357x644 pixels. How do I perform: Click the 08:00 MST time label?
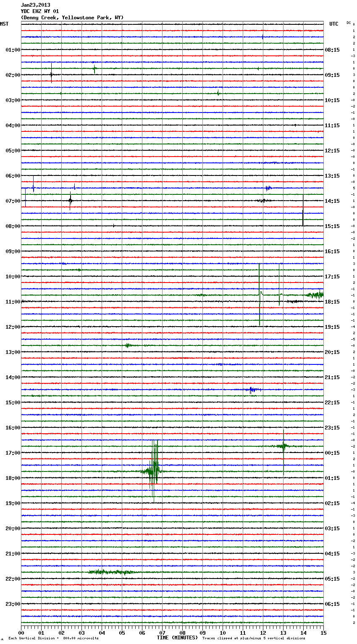pyautogui.click(x=13, y=226)
